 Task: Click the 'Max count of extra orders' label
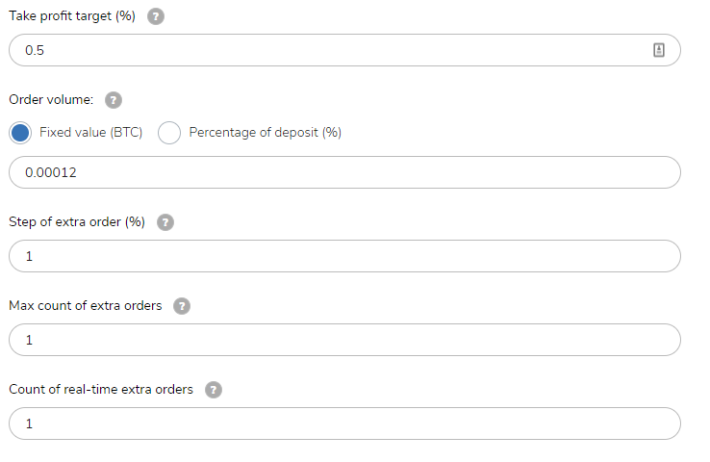click(86, 306)
